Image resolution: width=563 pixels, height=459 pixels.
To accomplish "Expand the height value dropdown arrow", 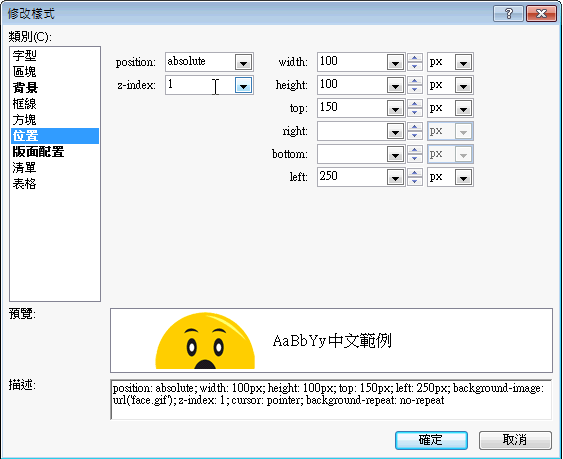I will [x=395, y=85].
